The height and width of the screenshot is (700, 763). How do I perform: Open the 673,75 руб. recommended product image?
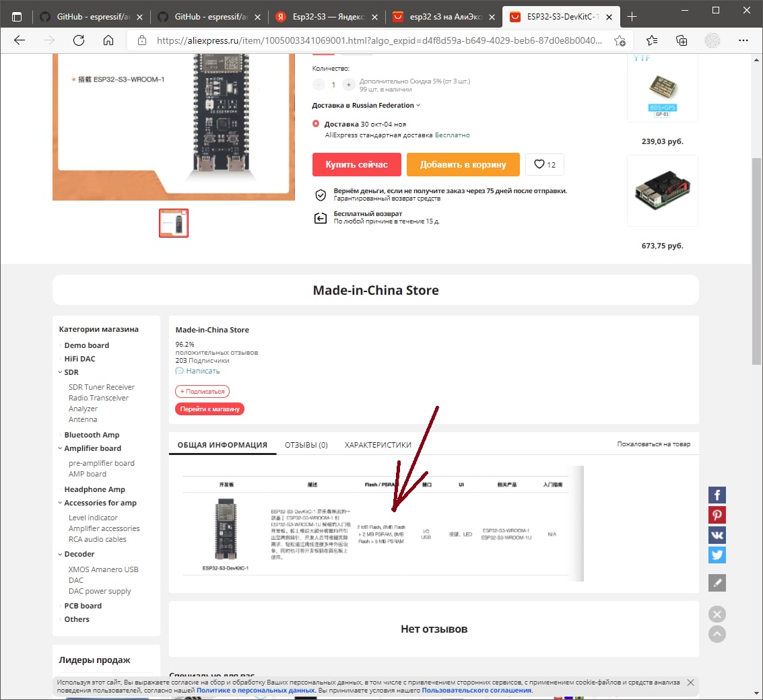662,190
